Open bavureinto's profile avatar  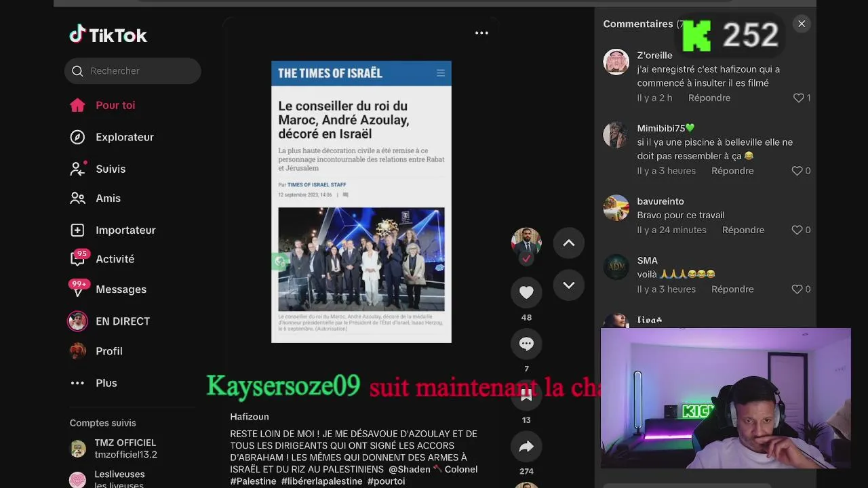click(x=616, y=207)
